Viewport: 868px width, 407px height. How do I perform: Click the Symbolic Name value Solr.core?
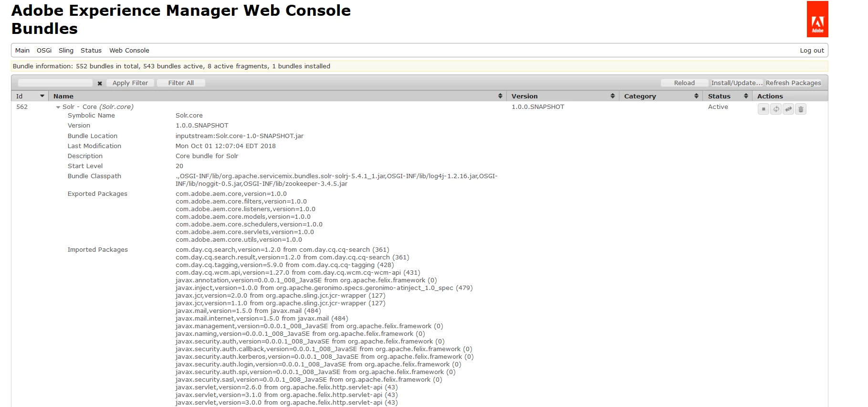(x=189, y=116)
